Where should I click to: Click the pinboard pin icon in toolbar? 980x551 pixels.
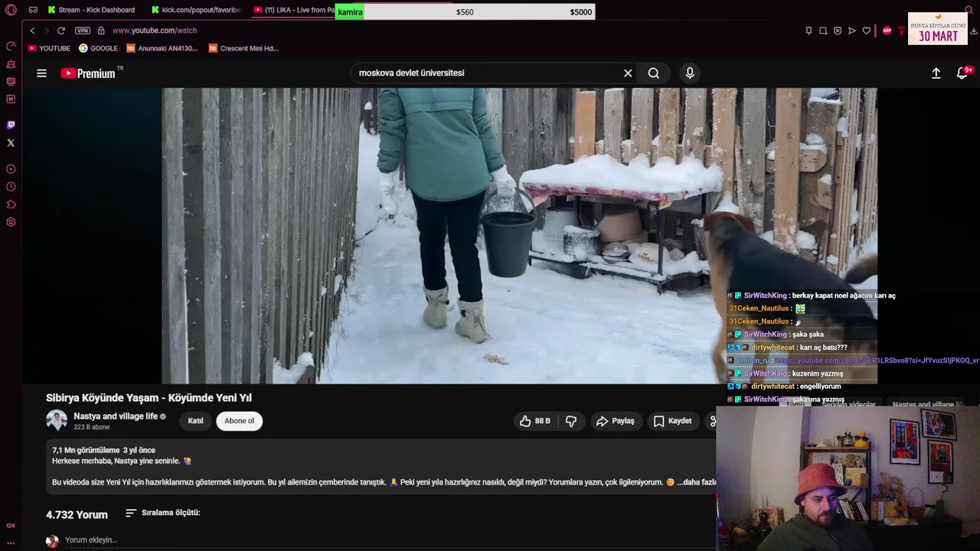tap(808, 31)
